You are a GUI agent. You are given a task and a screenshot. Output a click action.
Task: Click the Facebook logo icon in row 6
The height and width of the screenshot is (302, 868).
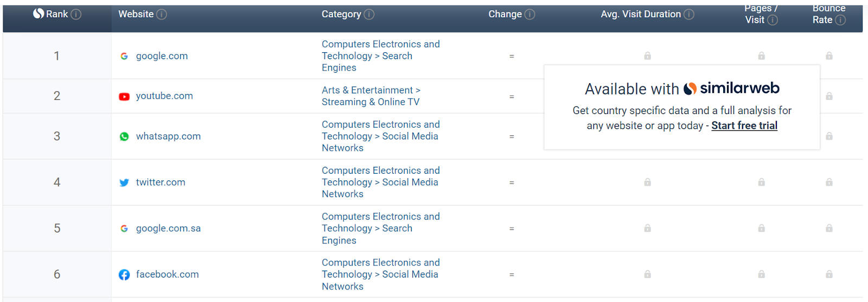(124, 275)
